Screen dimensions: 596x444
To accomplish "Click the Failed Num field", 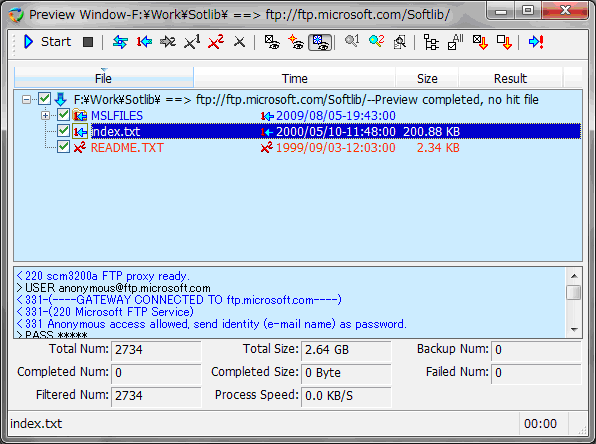I will click(536, 373).
